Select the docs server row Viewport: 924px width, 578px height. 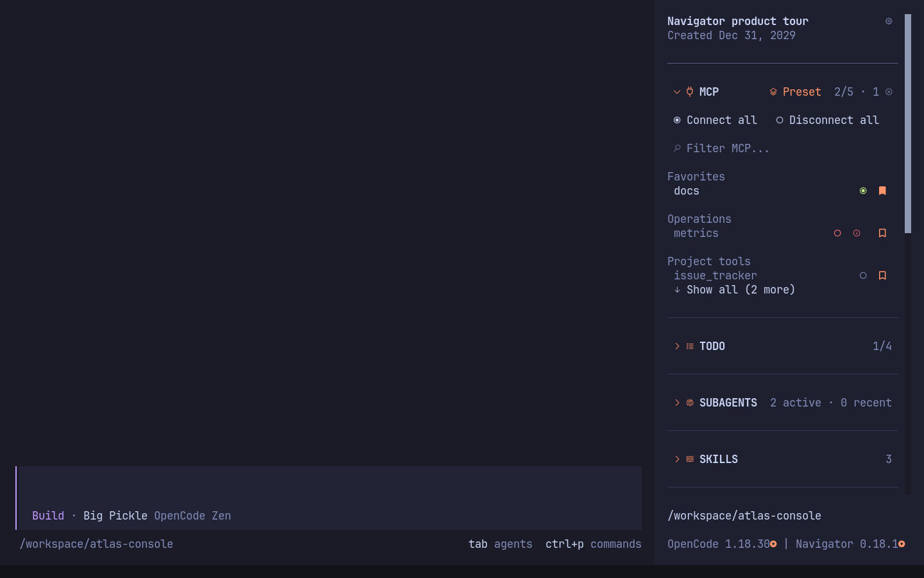[x=783, y=191]
